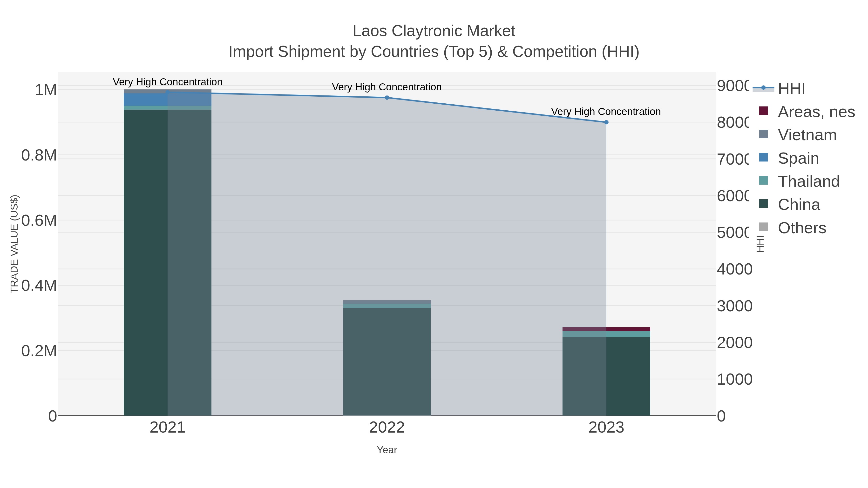Image resolution: width=868 pixels, height=488 pixels.
Task: Click the Import Shipment by Countries subtitle
Action: pos(434,52)
